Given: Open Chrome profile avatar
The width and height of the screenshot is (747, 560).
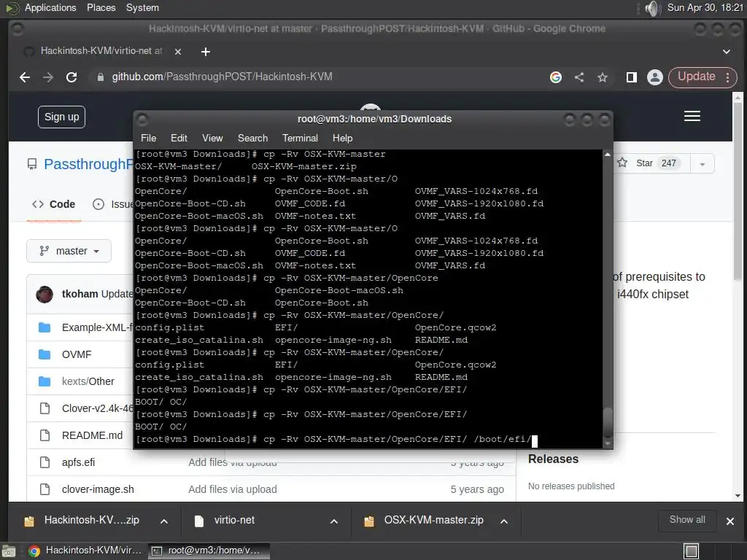Looking at the screenshot, I should click(x=655, y=77).
